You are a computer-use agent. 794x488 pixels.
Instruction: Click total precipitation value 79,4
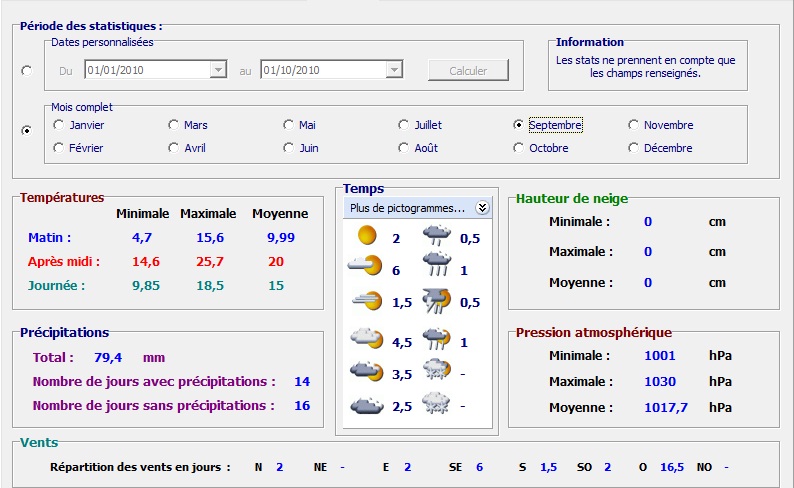coord(108,357)
